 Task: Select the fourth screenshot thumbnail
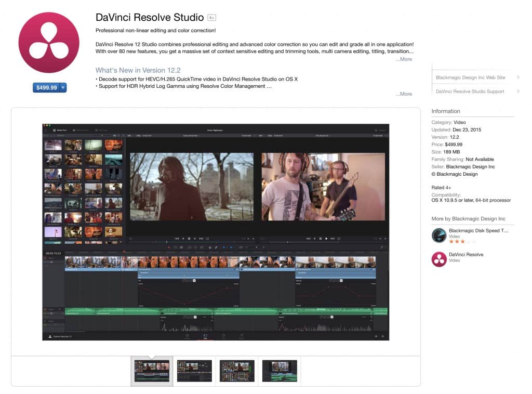[x=280, y=371]
